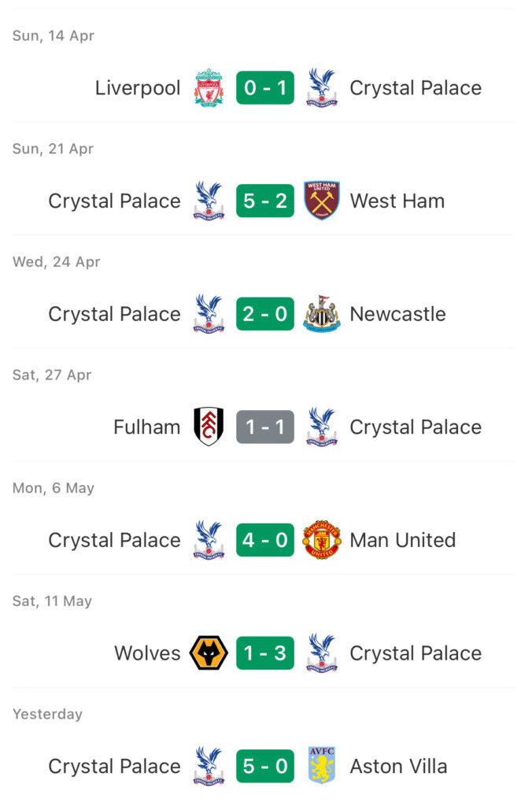The height and width of the screenshot is (806, 532).
Task: Open the 1 - 3 score badge
Action: pyautogui.click(x=265, y=653)
